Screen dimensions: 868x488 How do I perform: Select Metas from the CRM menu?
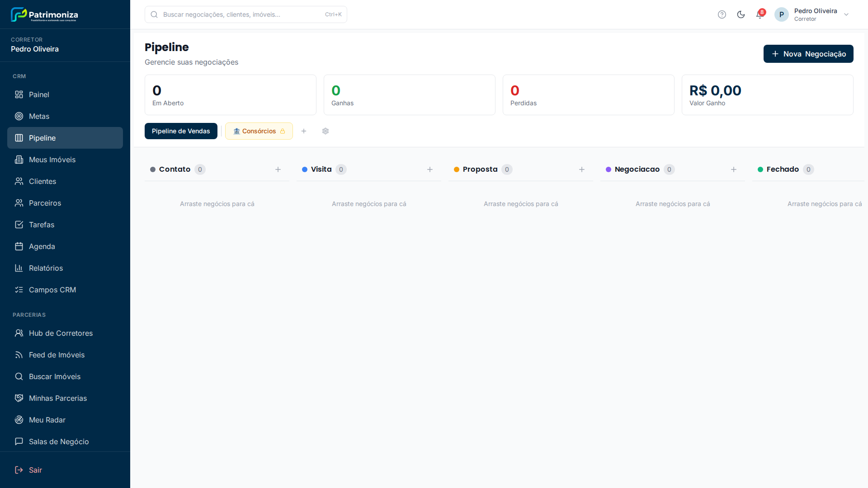(x=39, y=116)
